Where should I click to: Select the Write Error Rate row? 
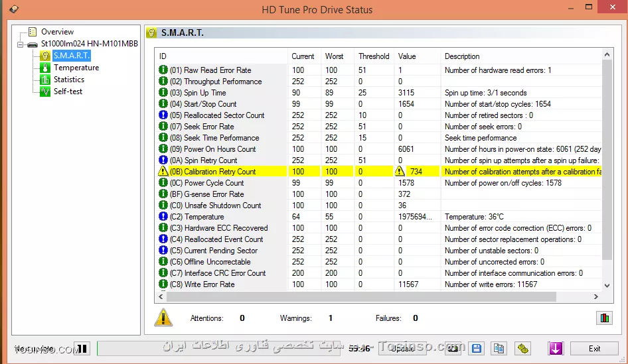pos(378,284)
